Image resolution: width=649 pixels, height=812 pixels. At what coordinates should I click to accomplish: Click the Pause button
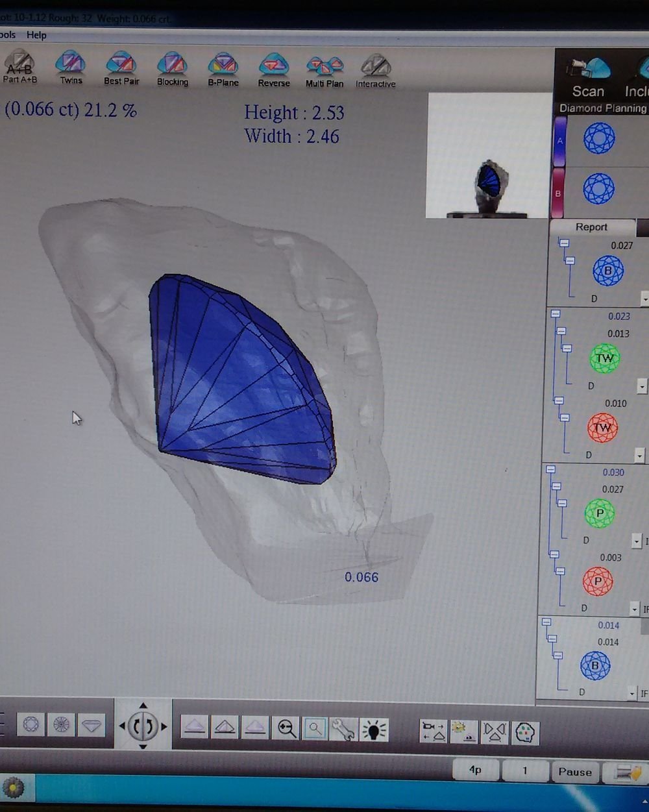pyautogui.click(x=575, y=772)
